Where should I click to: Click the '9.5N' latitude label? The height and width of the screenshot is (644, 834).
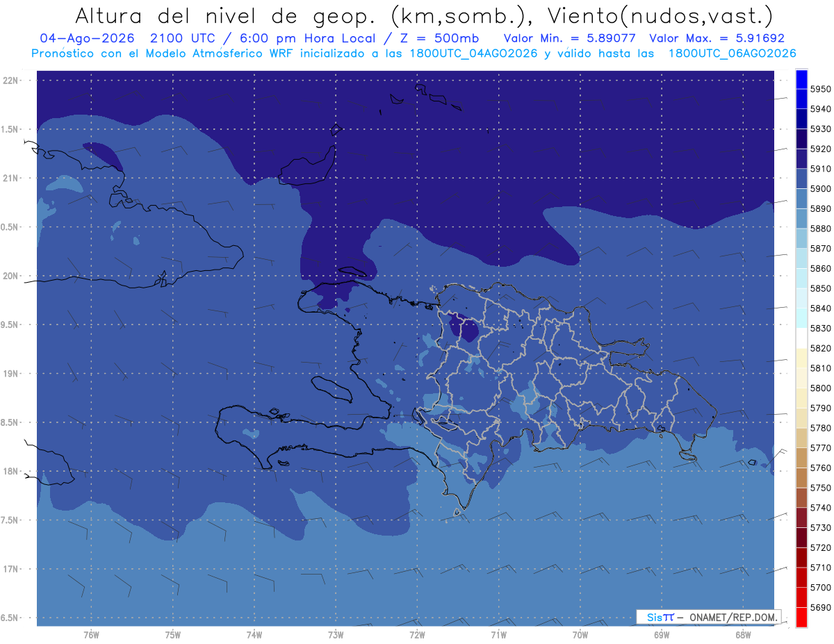click(9, 324)
